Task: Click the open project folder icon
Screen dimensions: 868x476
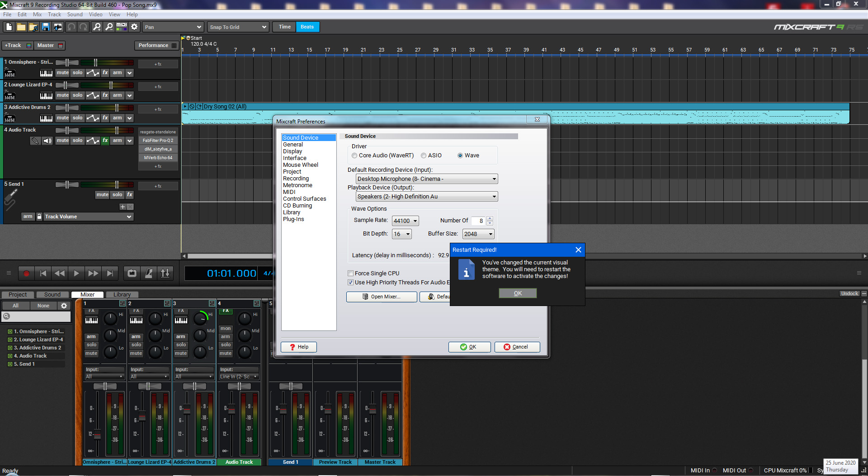Action: 21,27
